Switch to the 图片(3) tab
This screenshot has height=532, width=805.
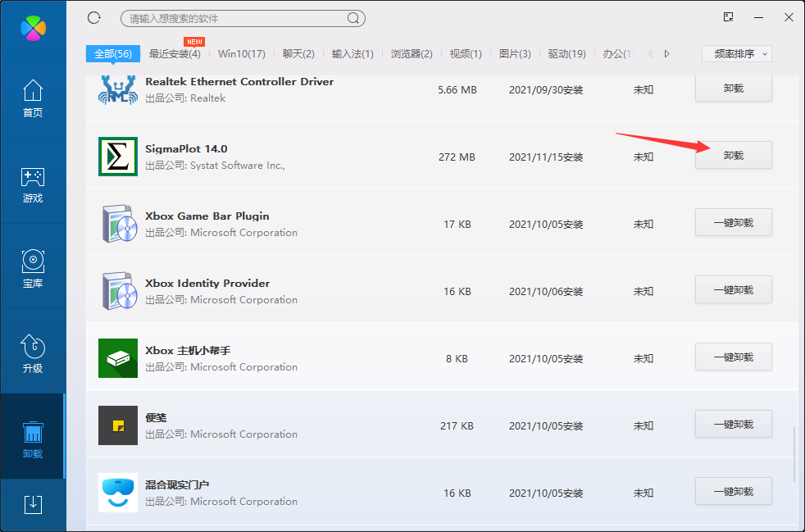click(x=515, y=54)
